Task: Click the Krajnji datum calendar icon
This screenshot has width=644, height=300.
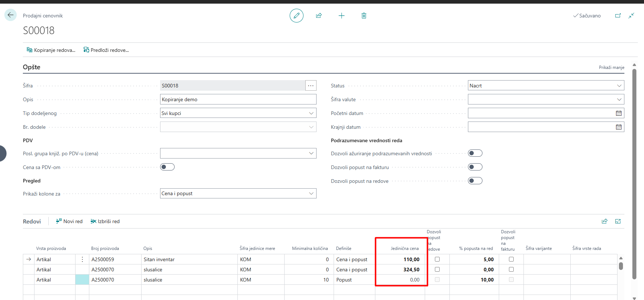Action: (619, 127)
